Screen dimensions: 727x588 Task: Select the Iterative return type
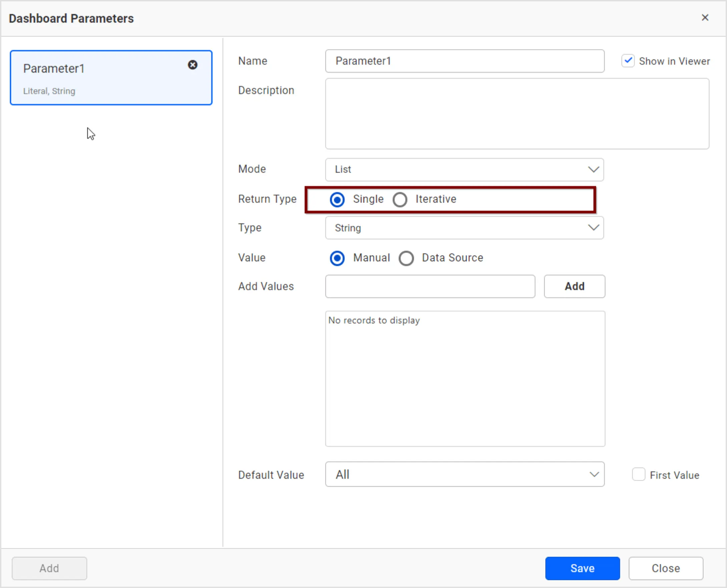[400, 199]
